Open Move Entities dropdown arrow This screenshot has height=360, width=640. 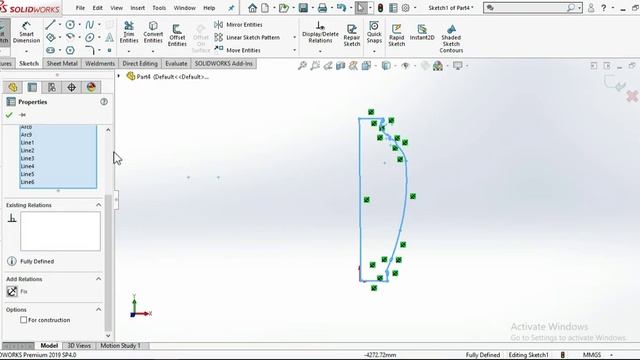click(x=294, y=50)
